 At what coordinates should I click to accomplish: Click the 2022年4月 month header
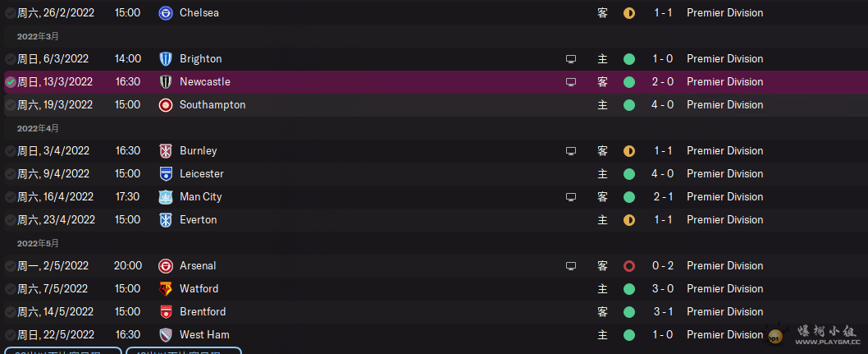[x=38, y=128]
